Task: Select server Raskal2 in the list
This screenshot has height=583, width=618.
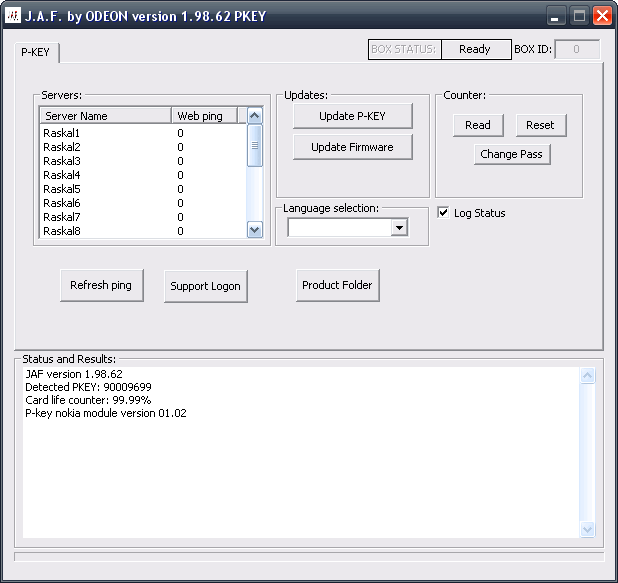Action: (143, 147)
